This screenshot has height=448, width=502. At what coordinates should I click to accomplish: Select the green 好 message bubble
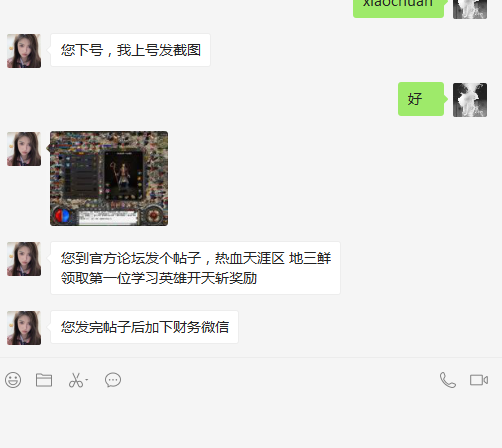[x=421, y=99]
